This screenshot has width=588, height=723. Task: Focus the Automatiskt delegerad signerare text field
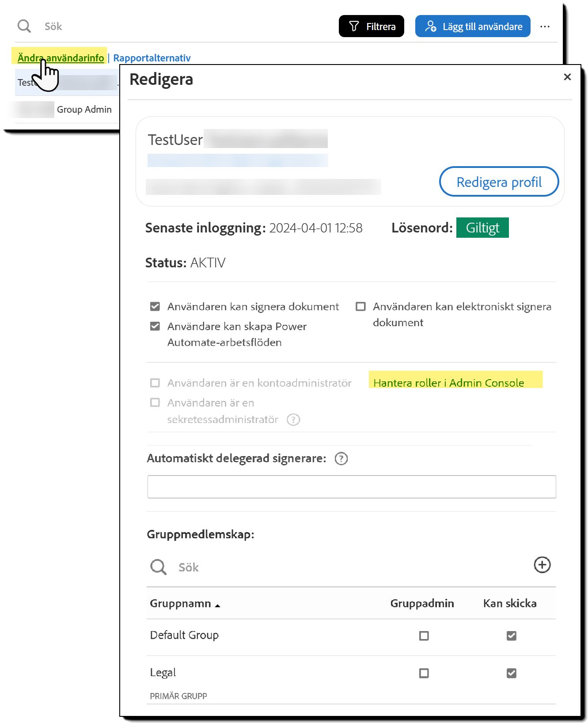pos(351,487)
